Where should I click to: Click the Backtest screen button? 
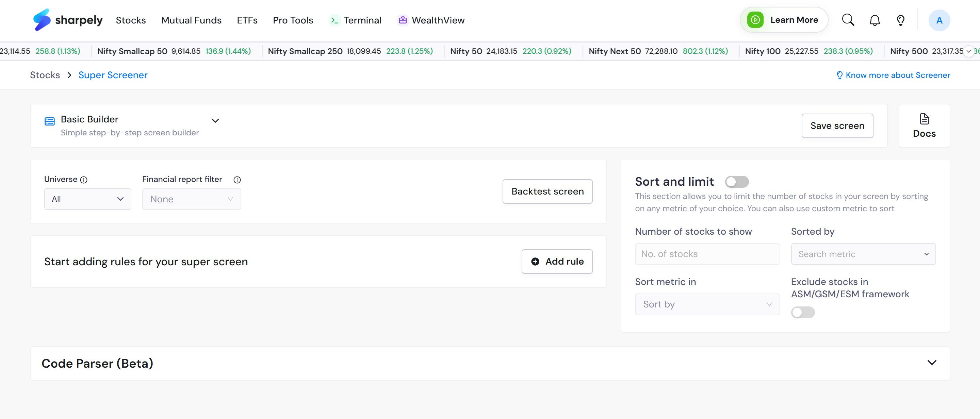tap(547, 191)
